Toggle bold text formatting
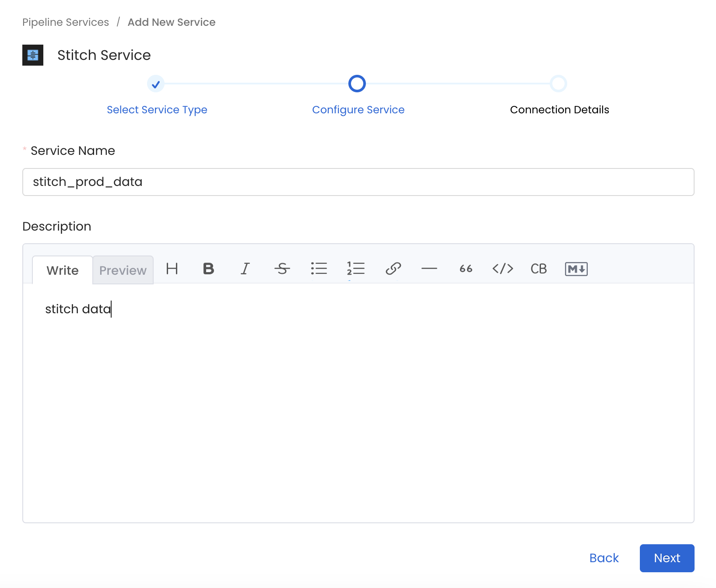This screenshot has height=588, width=716. pyautogui.click(x=209, y=269)
